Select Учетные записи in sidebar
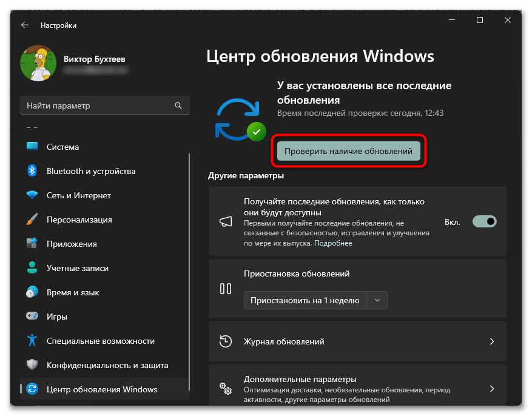Screen dimensions: 532x416 coord(104,268)
